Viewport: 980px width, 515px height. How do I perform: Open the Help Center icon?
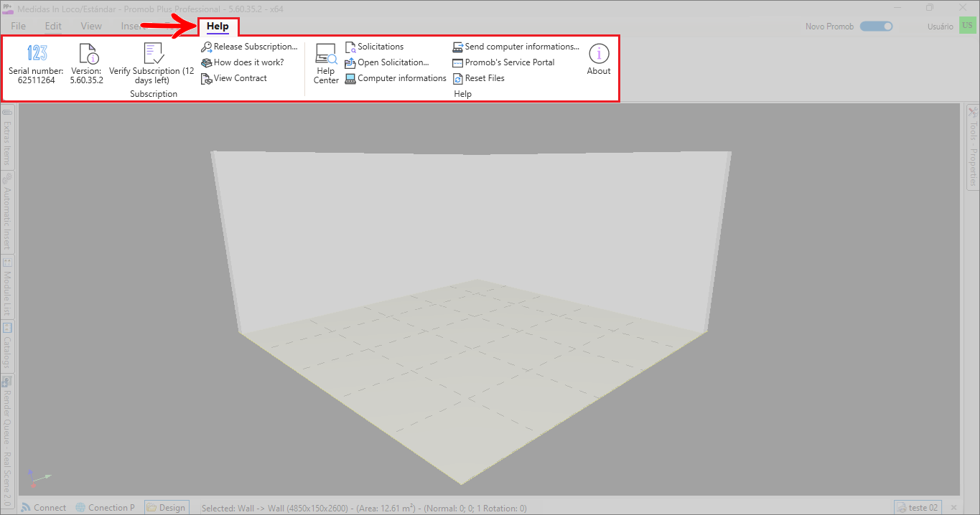pos(326,55)
